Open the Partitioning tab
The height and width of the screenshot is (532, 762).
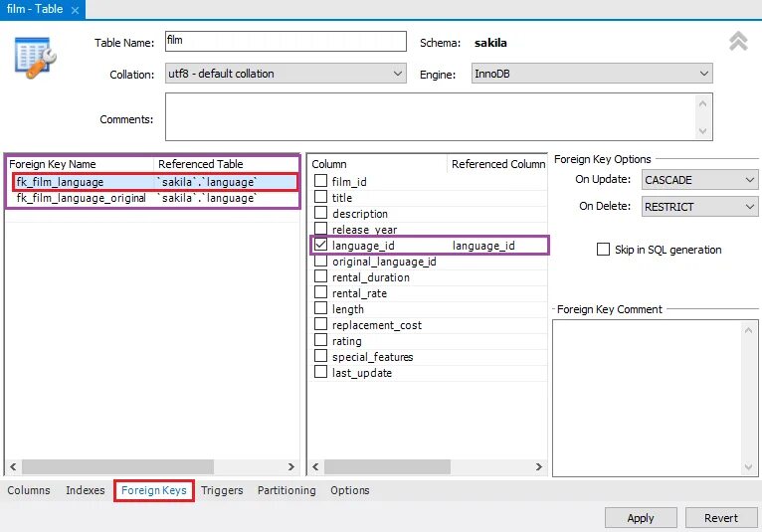click(286, 490)
